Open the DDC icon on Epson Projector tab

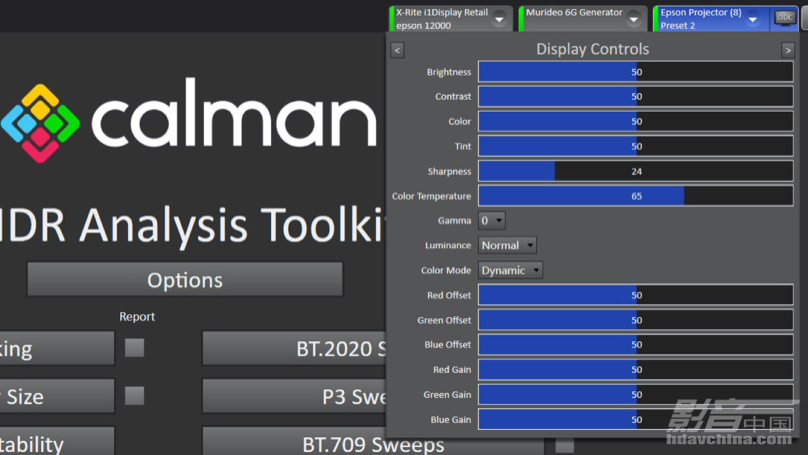785,18
